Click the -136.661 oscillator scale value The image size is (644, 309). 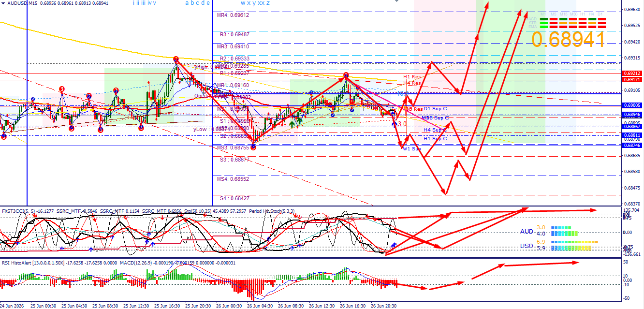point(631,254)
